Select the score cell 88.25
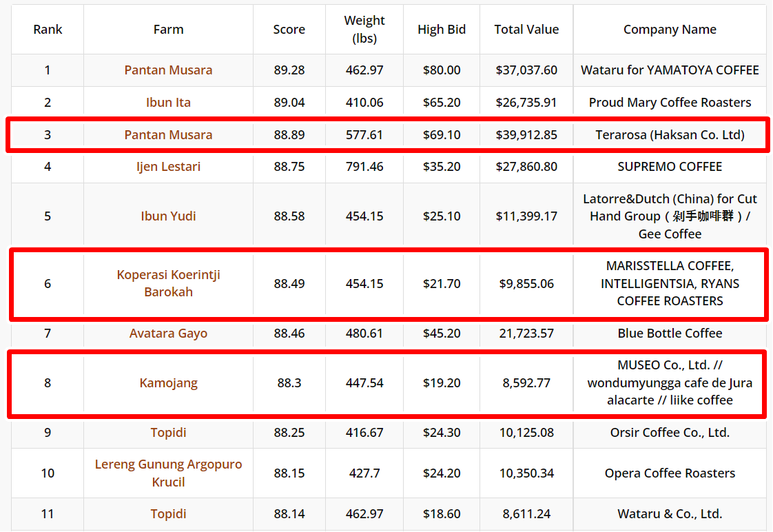This screenshot has height=532, width=773. pyautogui.click(x=289, y=432)
